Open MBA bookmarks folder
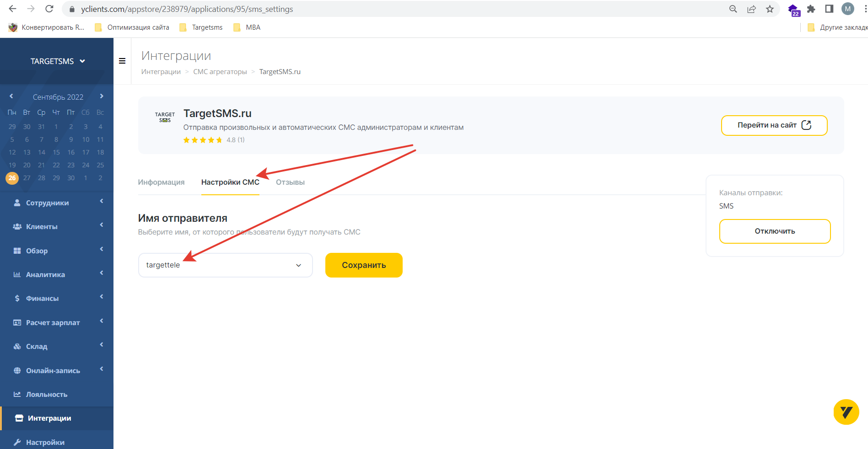Image resolution: width=868 pixels, height=449 pixels. (247, 27)
